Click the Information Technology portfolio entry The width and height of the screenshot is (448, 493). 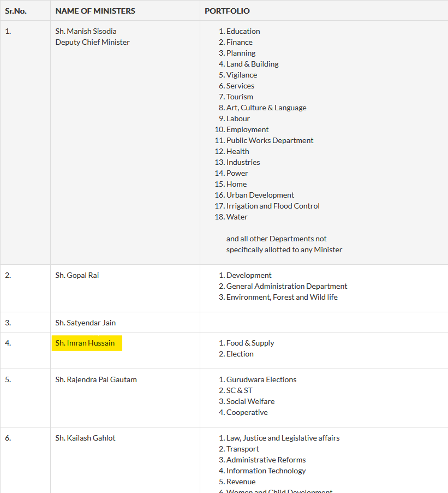266,471
